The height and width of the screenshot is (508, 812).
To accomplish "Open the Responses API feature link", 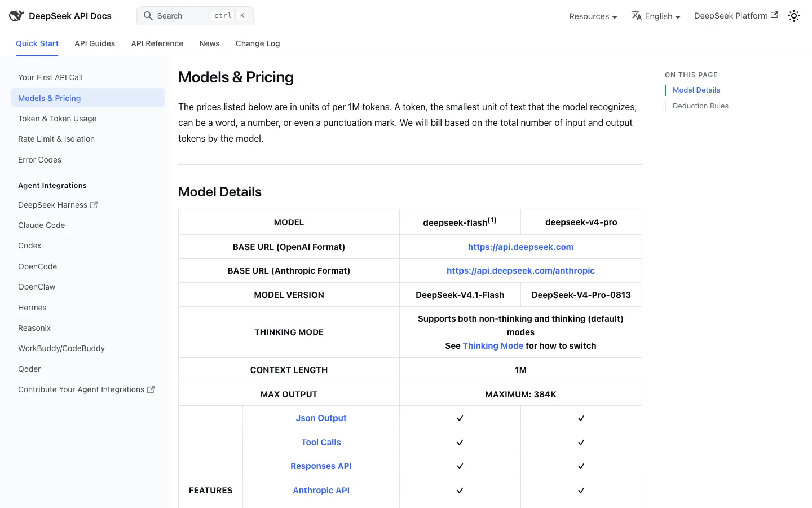I will pyautogui.click(x=321, y=466).
